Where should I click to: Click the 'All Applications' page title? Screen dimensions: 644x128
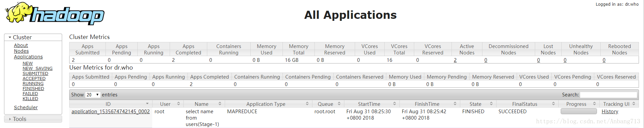pos(350,15)
